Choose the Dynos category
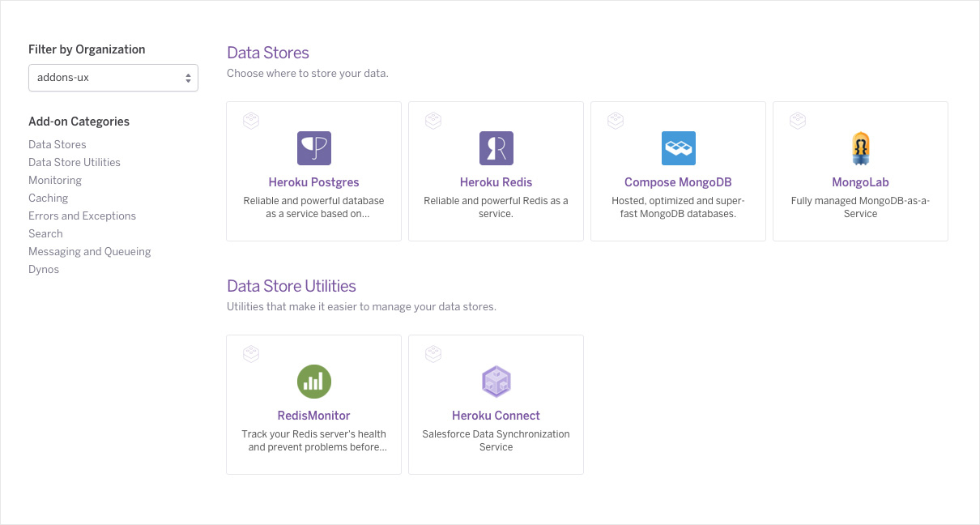This screenshot has width=980, height=525. (44, 269)
